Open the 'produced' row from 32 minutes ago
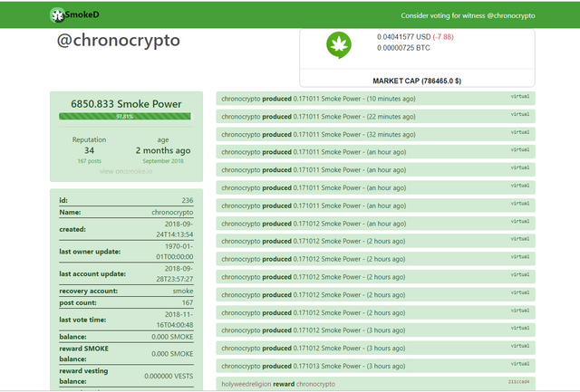Image resolution: width=580 pixels, height=392 pixels. pyautogui.click(x=375, y=135)
